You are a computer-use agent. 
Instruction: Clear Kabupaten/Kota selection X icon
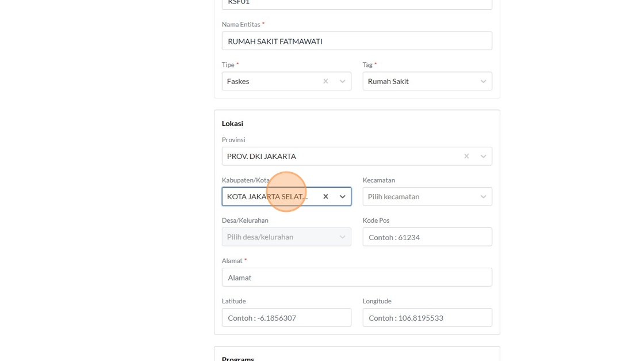click(x=325, y=196)
